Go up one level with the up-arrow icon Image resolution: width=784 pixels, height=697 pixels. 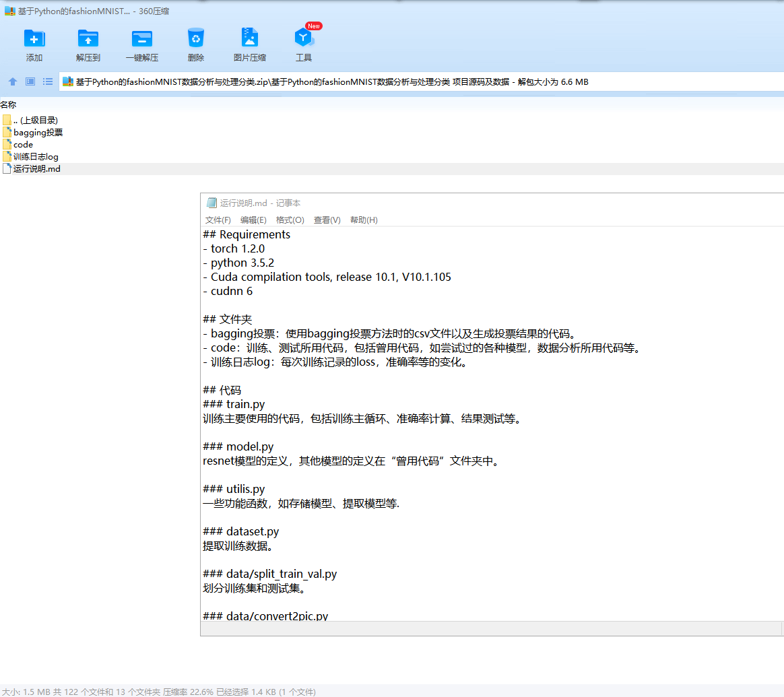click(x=13, y=81)
